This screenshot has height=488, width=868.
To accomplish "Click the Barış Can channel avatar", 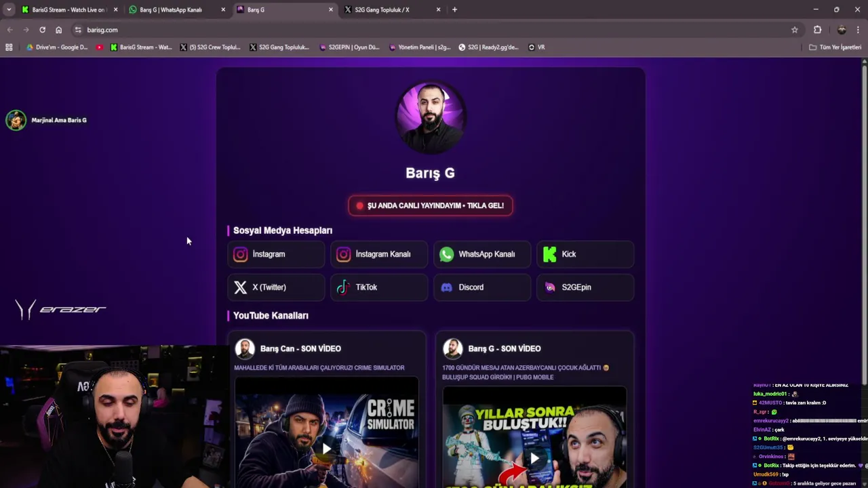I will click(245, 348).
